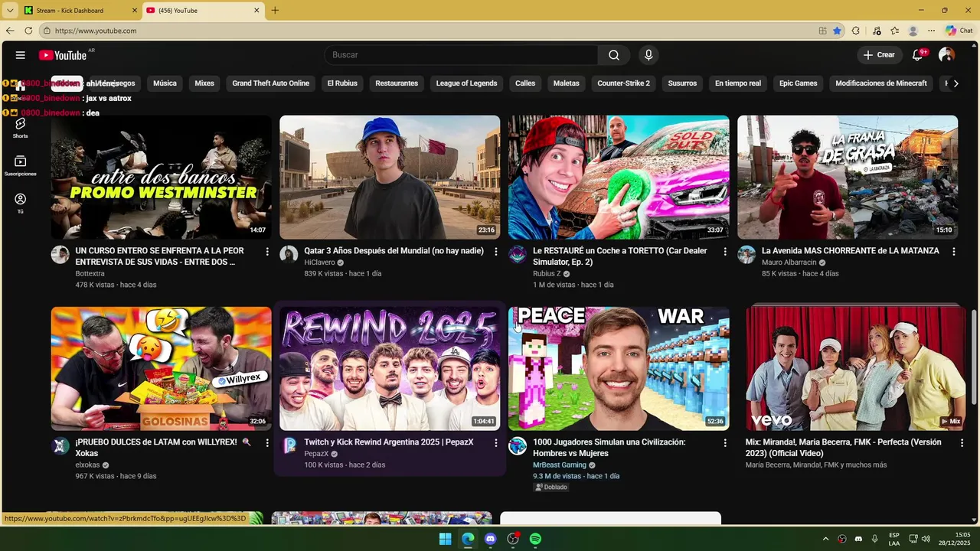Click the Mauro Albarracin channel avatar
This screenshot has height=551, width=980.
[746, 255]
